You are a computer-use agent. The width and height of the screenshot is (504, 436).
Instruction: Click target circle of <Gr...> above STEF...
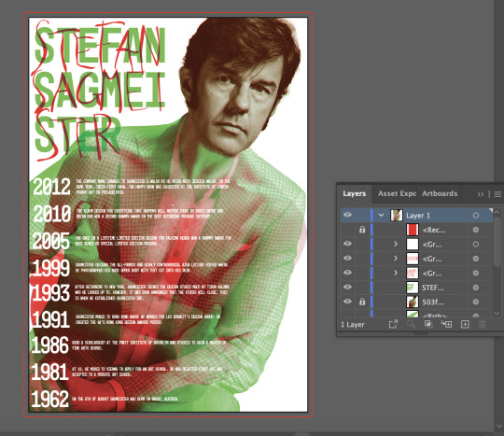(x=476, y=274)
